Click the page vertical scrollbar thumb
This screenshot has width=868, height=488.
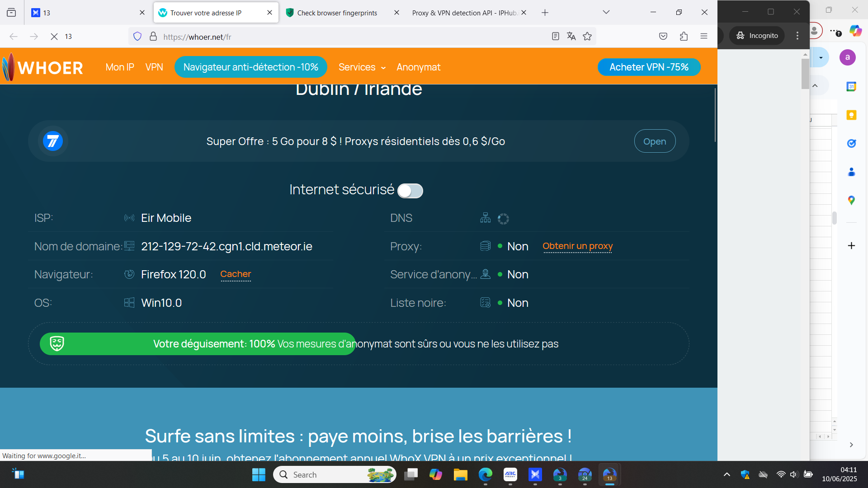715,115
